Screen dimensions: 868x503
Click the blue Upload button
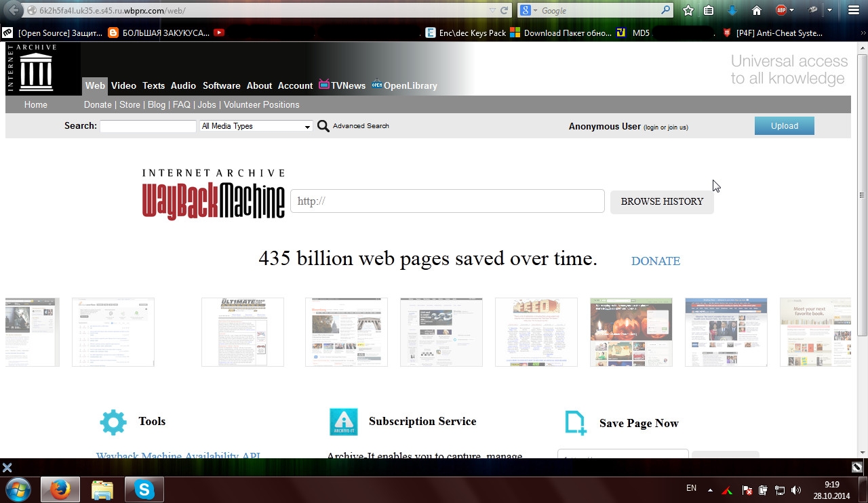pyautogui.click(x=785, y=126)
